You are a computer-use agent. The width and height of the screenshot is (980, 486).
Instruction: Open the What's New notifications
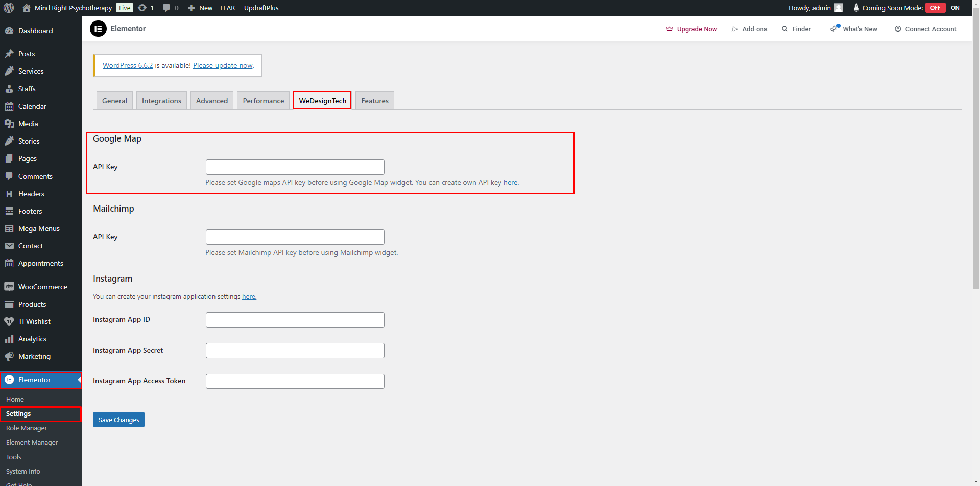click(x=854, y=29)
